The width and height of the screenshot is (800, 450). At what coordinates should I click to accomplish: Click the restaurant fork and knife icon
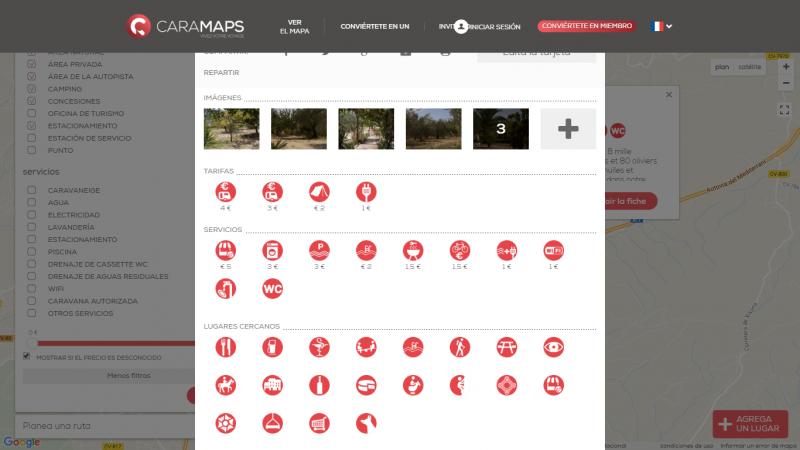225,346
